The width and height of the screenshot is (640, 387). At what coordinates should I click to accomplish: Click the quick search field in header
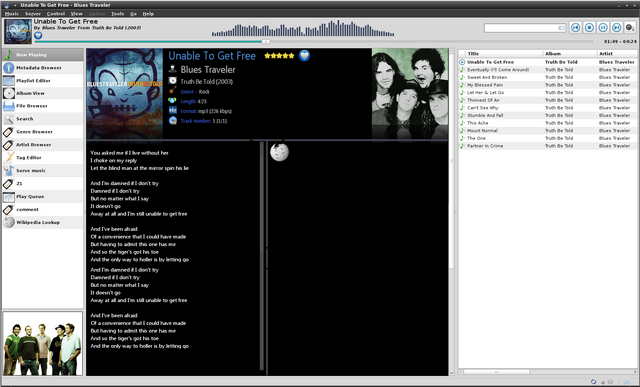tap(525, 28)
